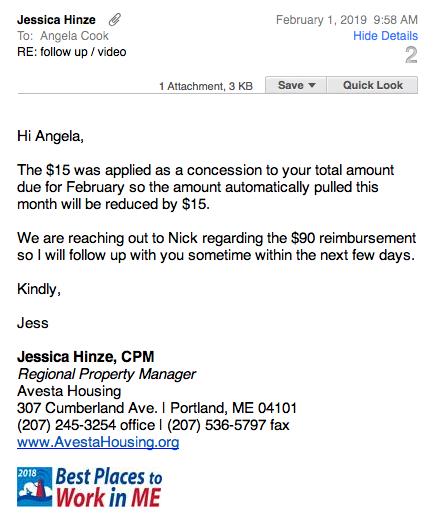Click the Quick Look button
Image resolution: width=441 pixels, height=522 pixels.
tap(373, 85)
